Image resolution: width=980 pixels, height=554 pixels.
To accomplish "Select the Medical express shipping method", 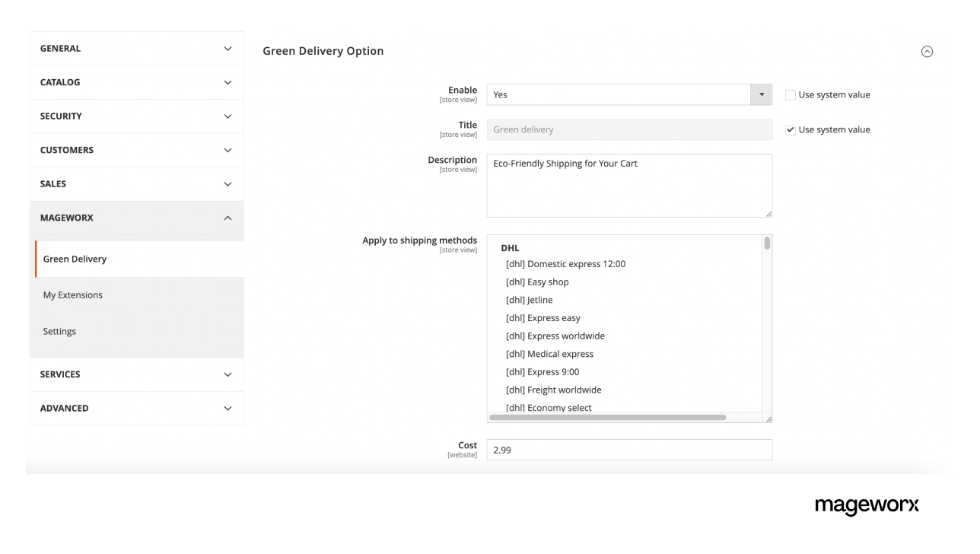I will click(549, 354).
